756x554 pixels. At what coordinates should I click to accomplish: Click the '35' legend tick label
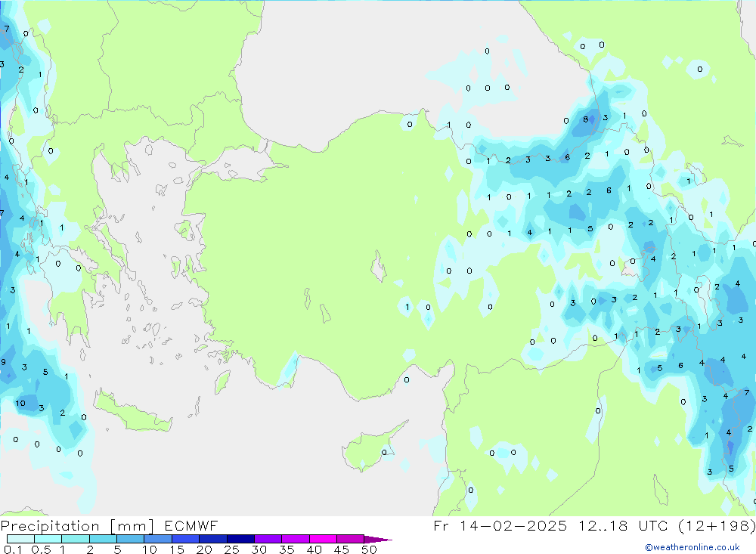click(287, 549)
